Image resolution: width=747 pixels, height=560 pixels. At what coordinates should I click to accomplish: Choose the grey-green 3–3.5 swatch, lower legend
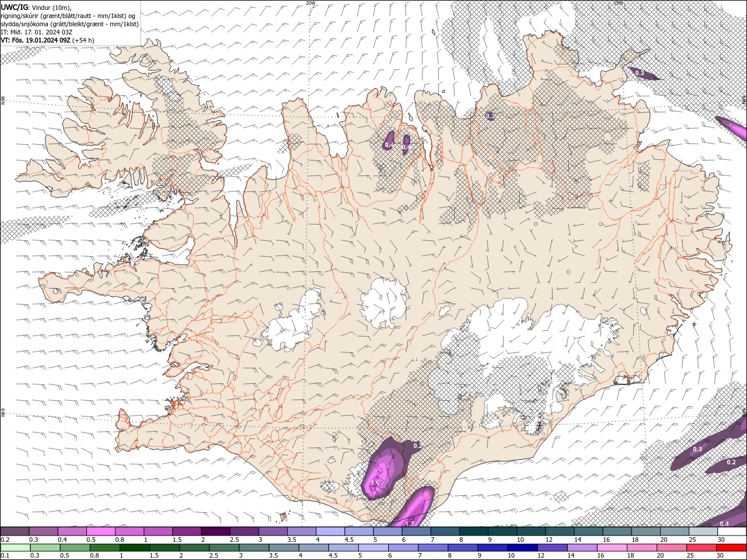click(x=254, y=548)
